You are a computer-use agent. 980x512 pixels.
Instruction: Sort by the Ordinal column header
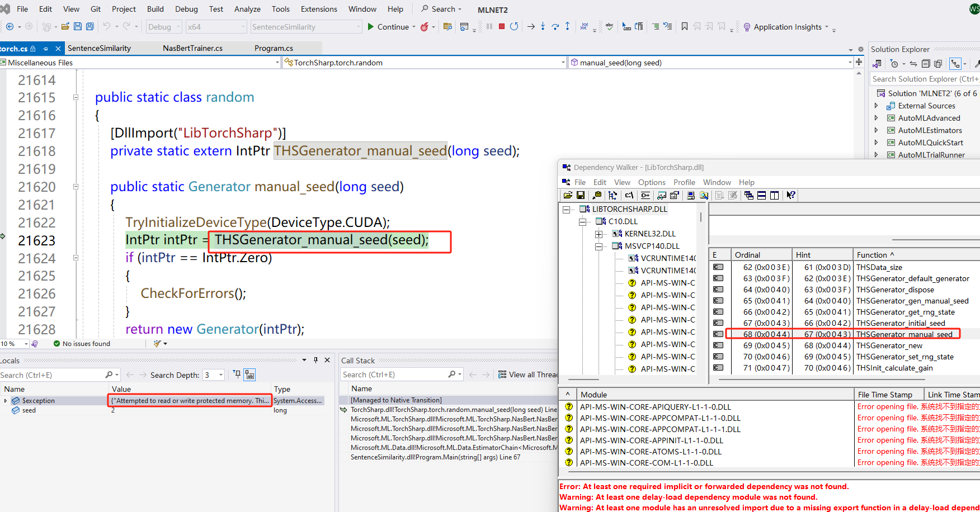(761, 255)
